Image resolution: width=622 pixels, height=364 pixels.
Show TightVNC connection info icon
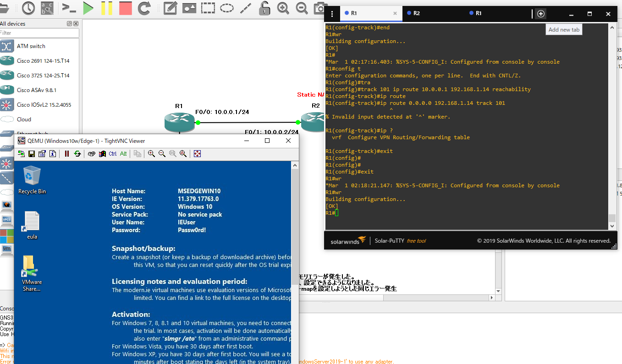pyautogui.click(x=53, y=154)
